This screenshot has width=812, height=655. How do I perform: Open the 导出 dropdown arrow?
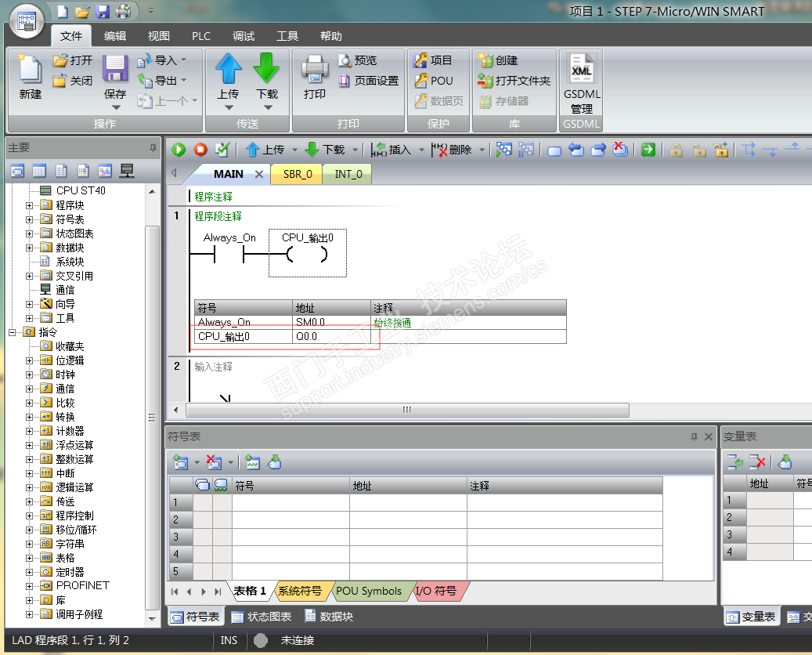[x=184, y=81]
